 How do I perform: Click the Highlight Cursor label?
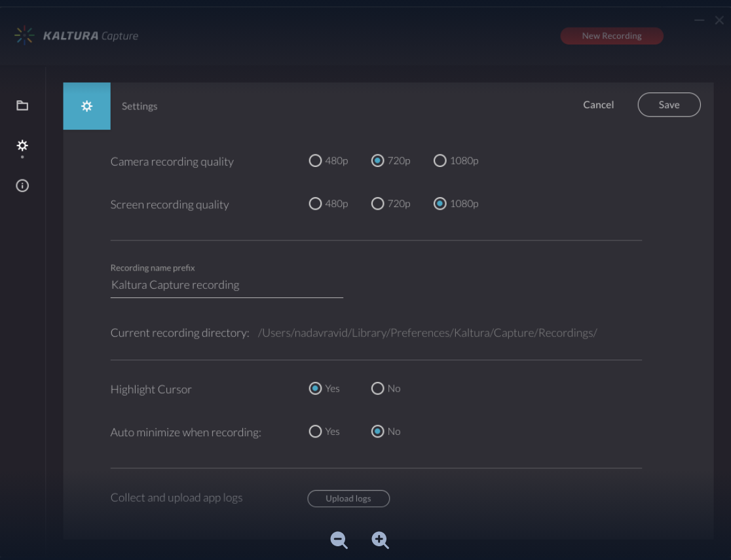click(x=151, y=389)
